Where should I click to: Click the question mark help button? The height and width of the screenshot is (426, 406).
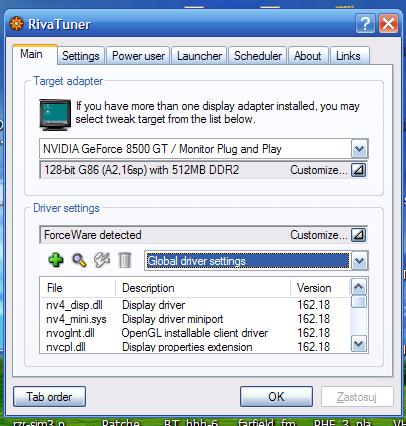(365, 24)
